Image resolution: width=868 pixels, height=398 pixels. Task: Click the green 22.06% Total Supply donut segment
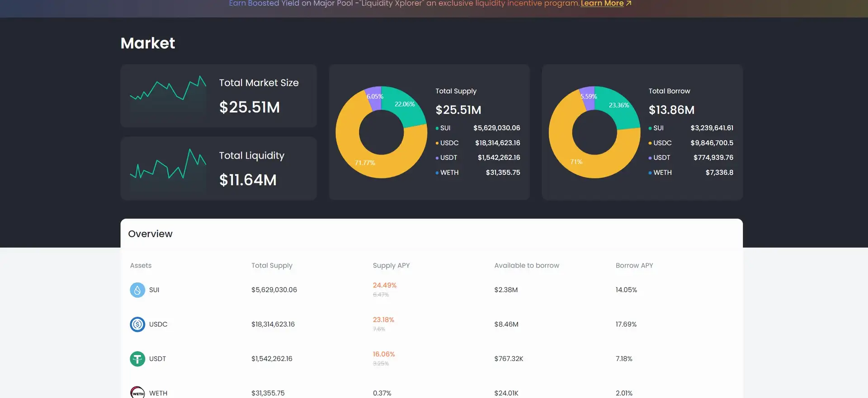pos(404,104)
